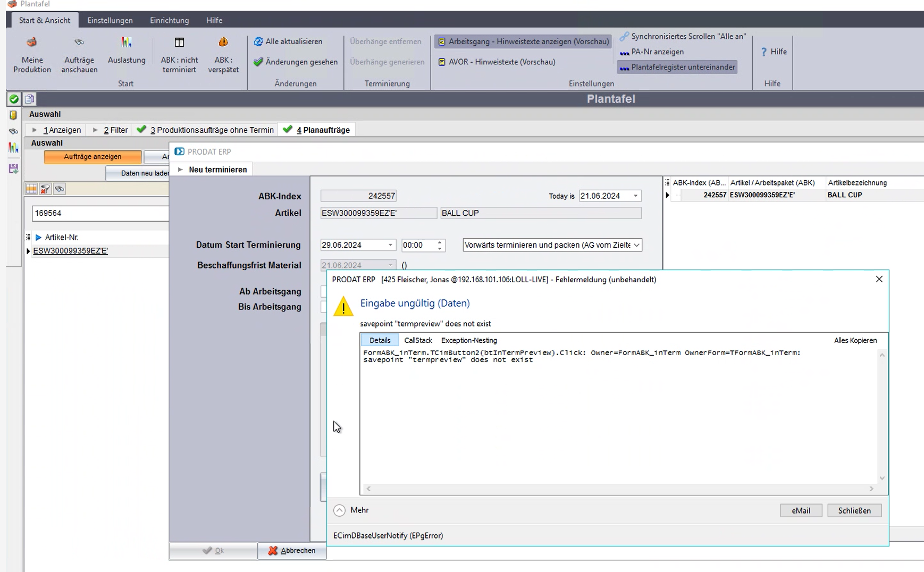Click the Schließen button

coord(854,510)
